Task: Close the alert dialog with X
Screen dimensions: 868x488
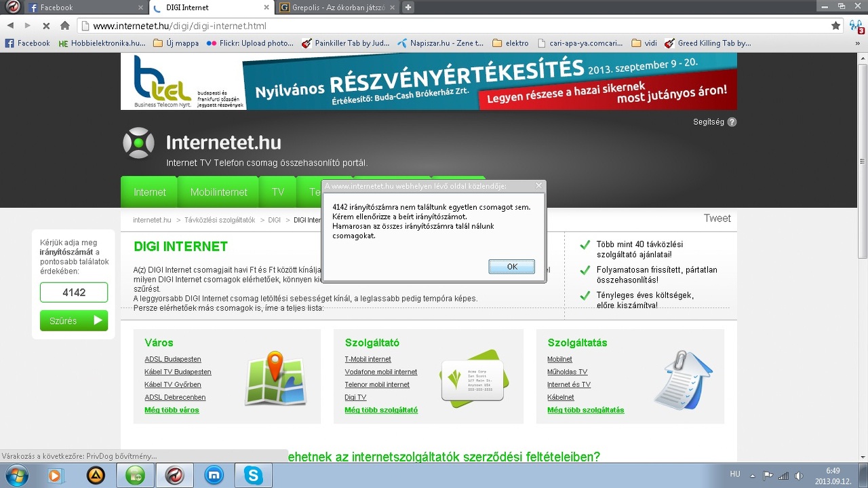Action: 539,185
